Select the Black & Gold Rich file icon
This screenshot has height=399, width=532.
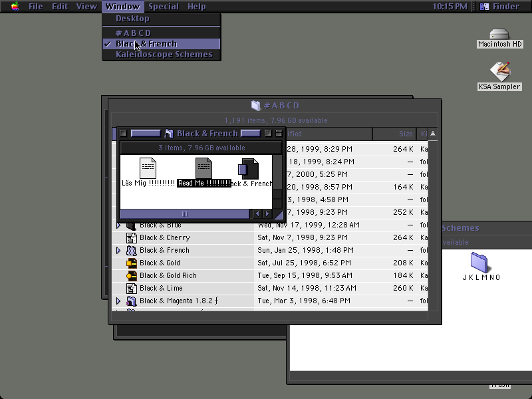point(131,276)
